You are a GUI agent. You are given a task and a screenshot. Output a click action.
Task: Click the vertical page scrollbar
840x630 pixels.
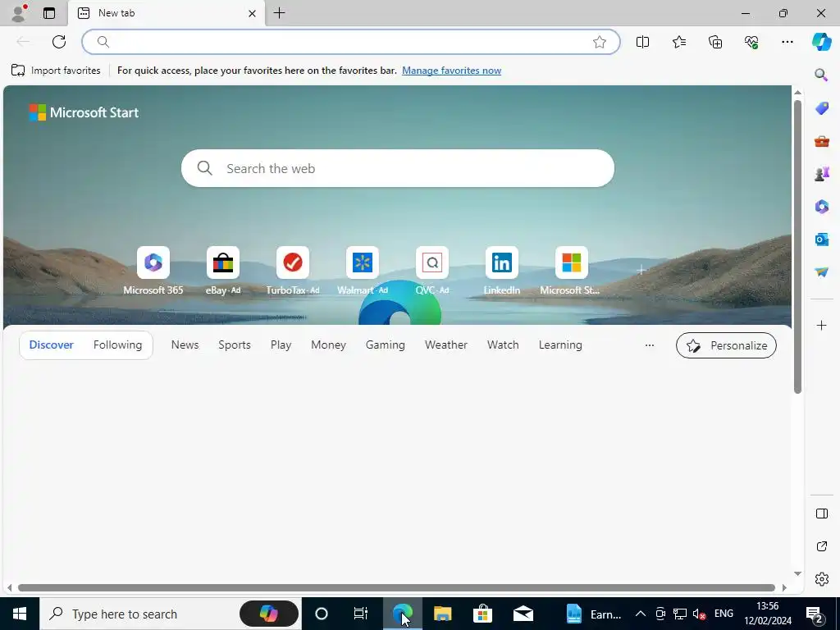797,247
